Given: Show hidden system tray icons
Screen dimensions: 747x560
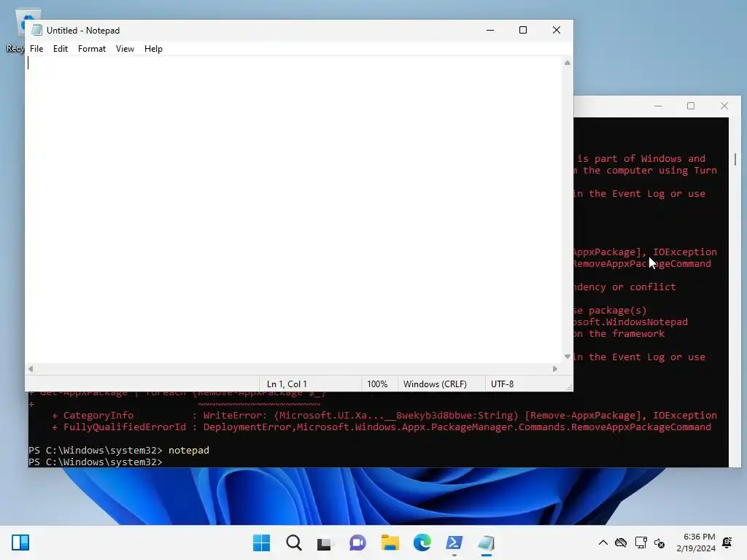Looking at the screenshot, I should pyautogui.click(x=603, y=542).
